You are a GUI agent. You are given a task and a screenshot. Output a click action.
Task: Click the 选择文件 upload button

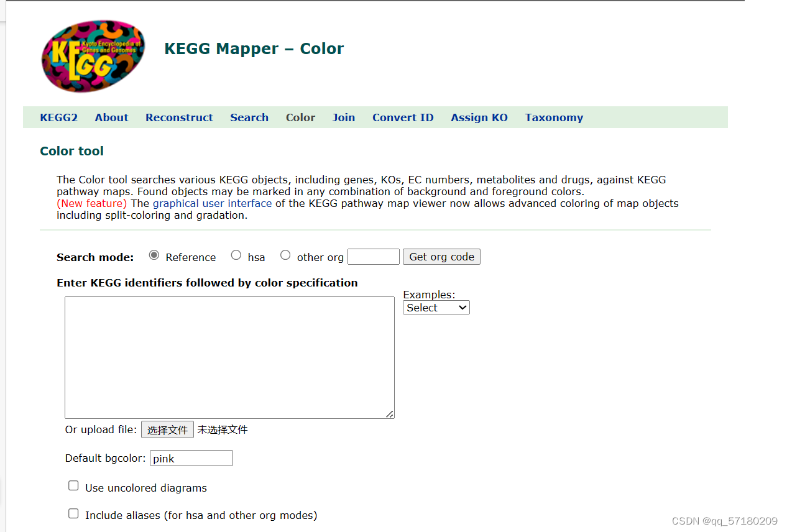click(167, 429)
